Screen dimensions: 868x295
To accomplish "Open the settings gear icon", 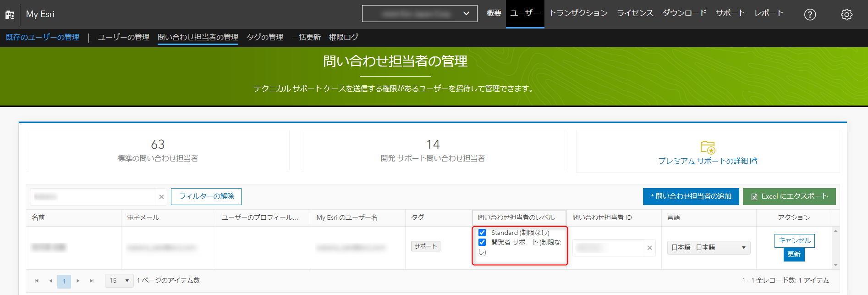I will 846,15.
